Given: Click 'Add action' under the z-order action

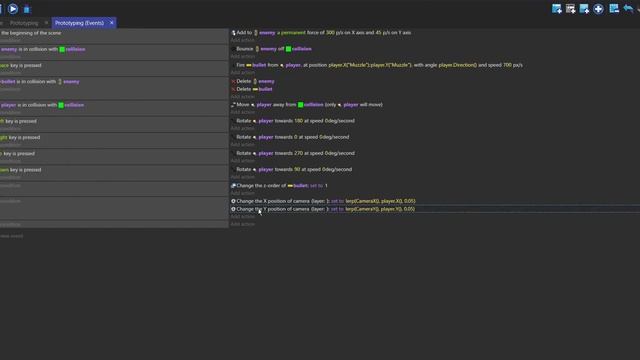Looking at the screenshot, I should 242,193.
